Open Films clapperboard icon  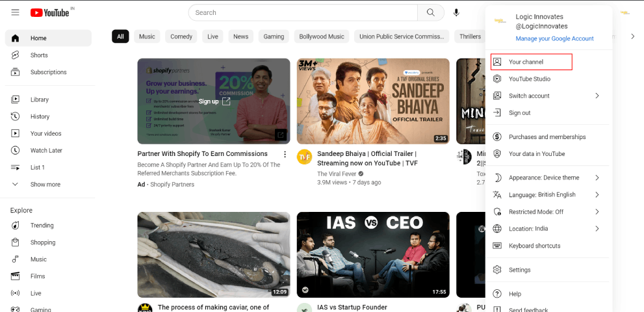15,276
